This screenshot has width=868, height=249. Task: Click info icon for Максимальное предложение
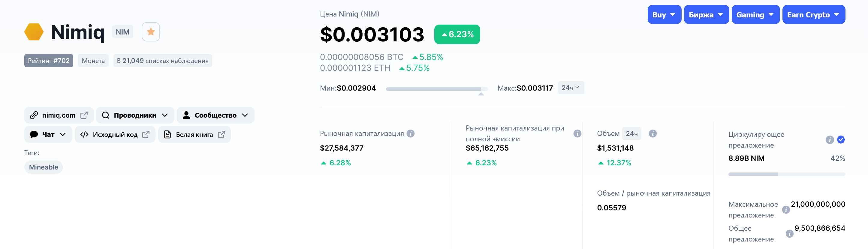(x=785, y=210)
